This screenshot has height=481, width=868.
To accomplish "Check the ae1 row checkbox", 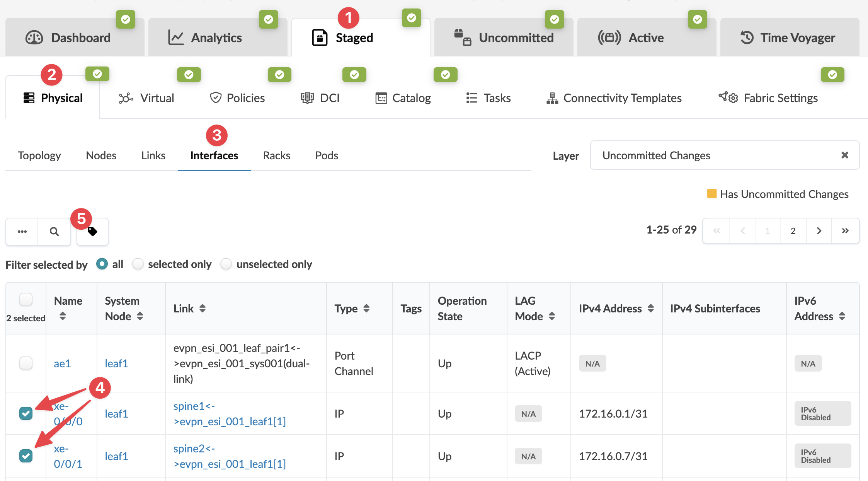I will point(26,363).
